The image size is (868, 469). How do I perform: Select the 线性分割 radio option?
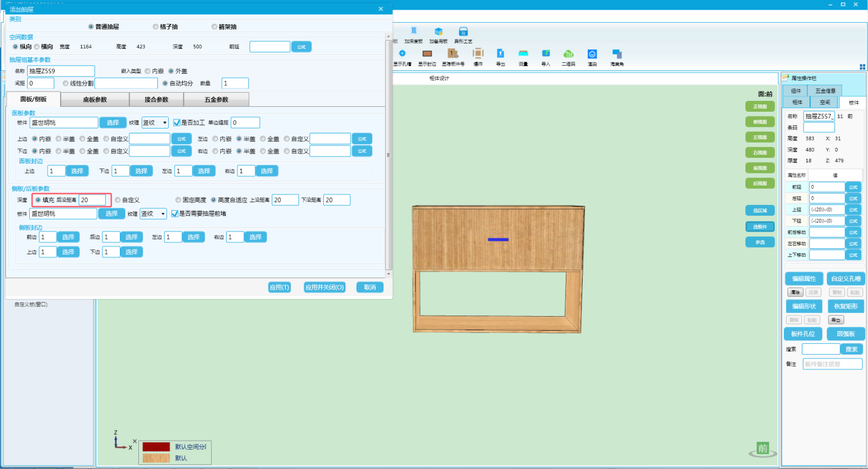coord(66,83)
